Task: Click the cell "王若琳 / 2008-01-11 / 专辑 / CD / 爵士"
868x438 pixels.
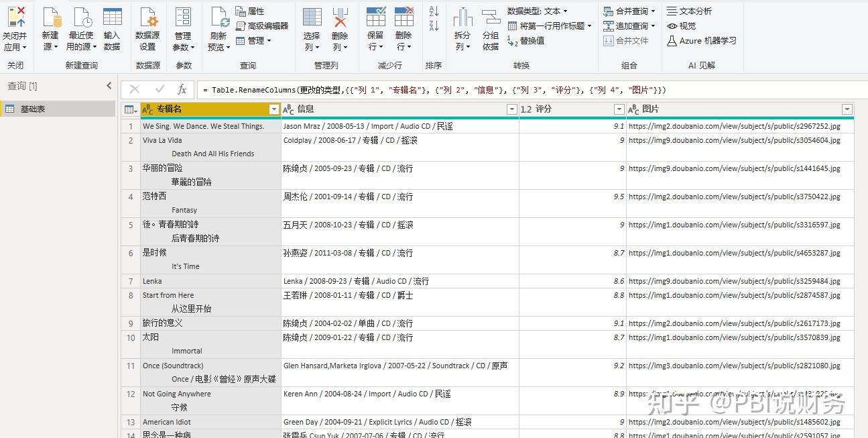Action: [400, 302]
